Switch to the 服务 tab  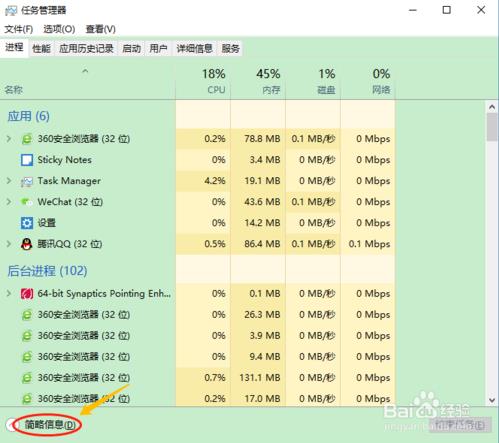point(231,49)
